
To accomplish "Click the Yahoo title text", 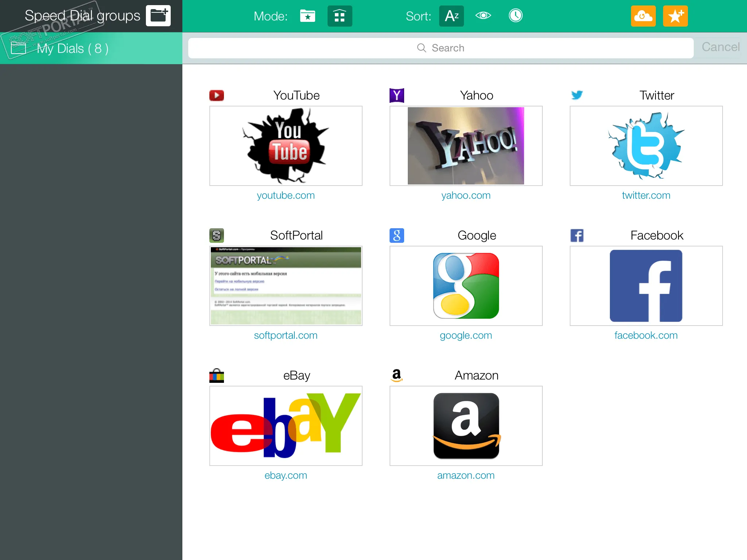I will [x=477, y=96].
